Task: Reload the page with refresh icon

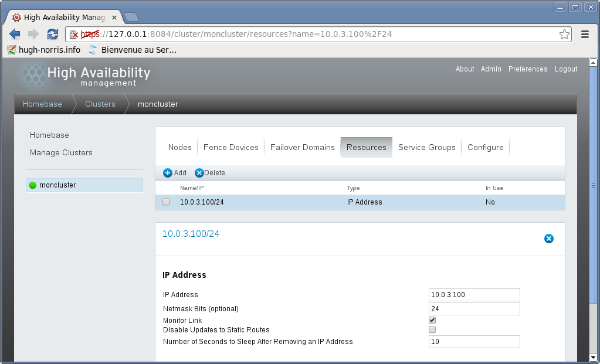Action: click(53, 34)
